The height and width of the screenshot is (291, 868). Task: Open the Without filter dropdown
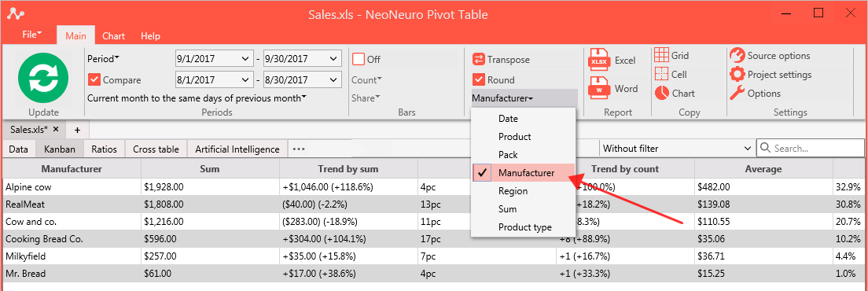[677, 149]
